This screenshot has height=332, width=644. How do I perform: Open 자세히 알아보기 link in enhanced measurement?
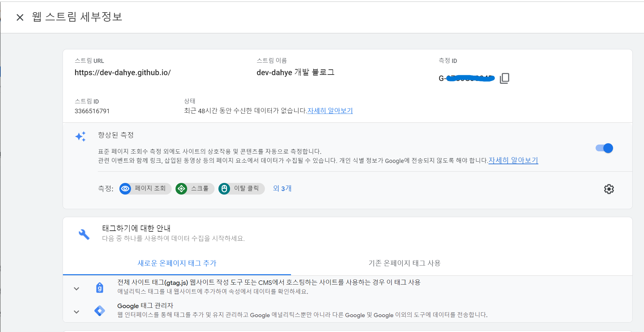[513, 160]
